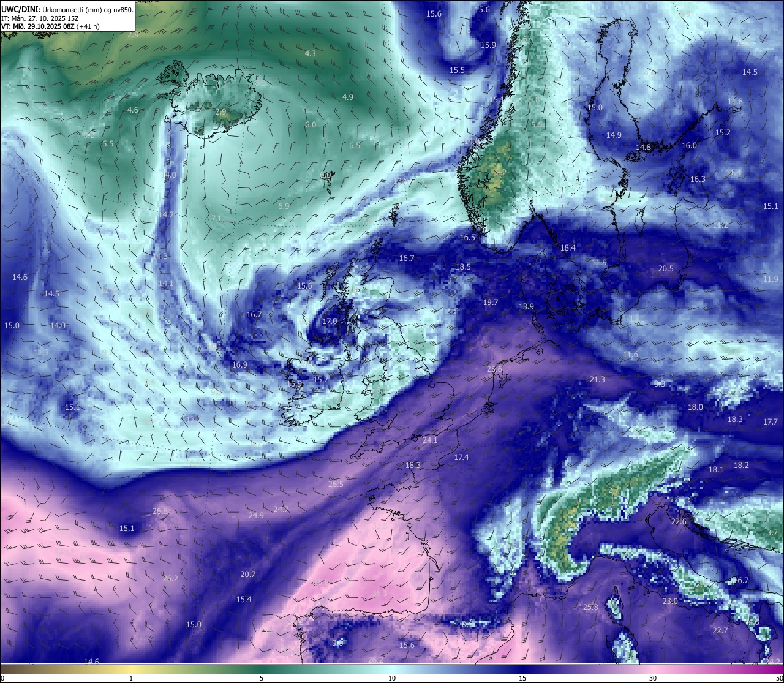The width and height of the screenshot is (784, 683).
Task: Click the 22.6 value near the Adriatic
Action: (679, 521)
